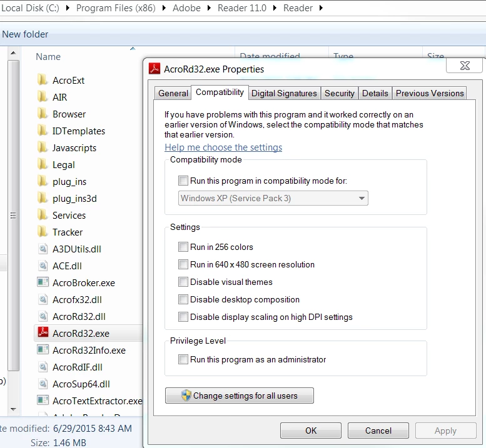
Task: Click the scrollbar down arrow
Action: (x=13, y=409)
